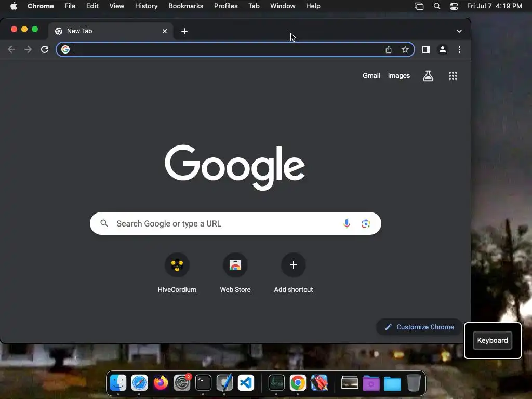Viewport: 532px width, 399px height.
Task: Expand the tab search chevron
Action: [459, 31]
